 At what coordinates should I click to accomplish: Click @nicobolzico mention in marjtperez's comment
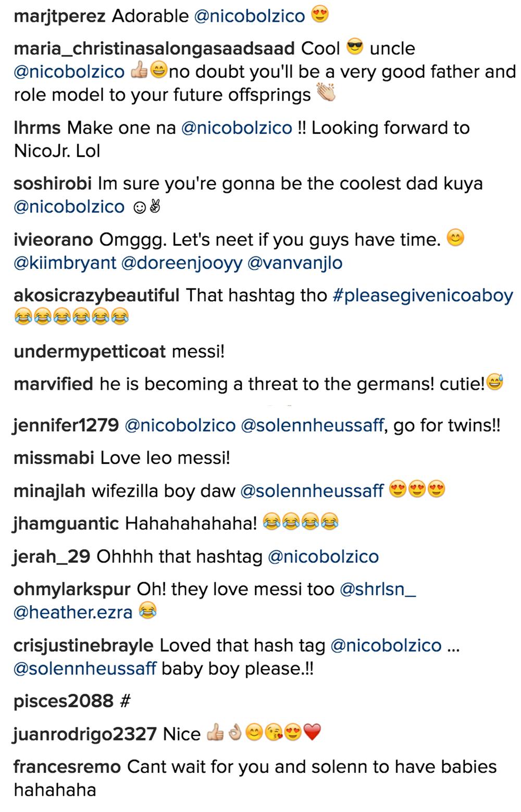(249, 16)
